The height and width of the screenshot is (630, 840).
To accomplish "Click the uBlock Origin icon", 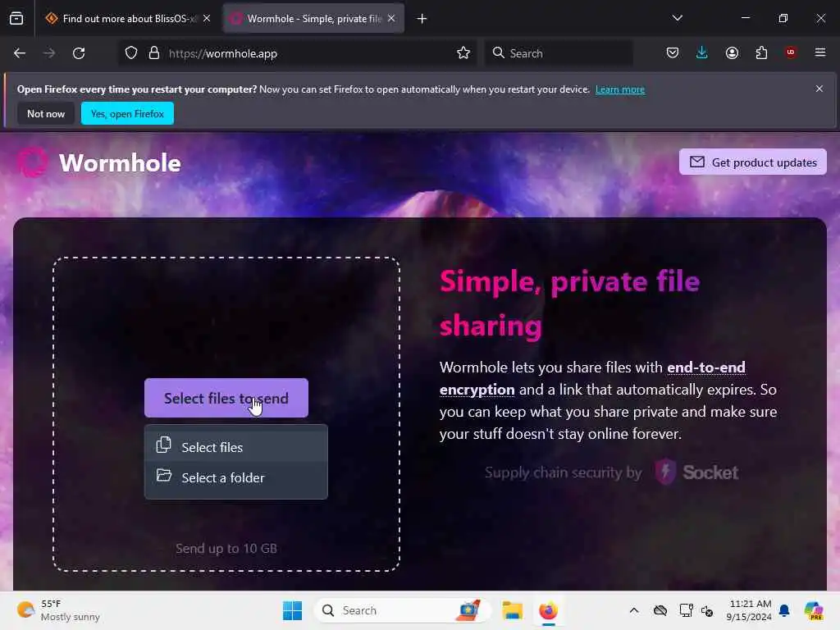I will point(791,52).
